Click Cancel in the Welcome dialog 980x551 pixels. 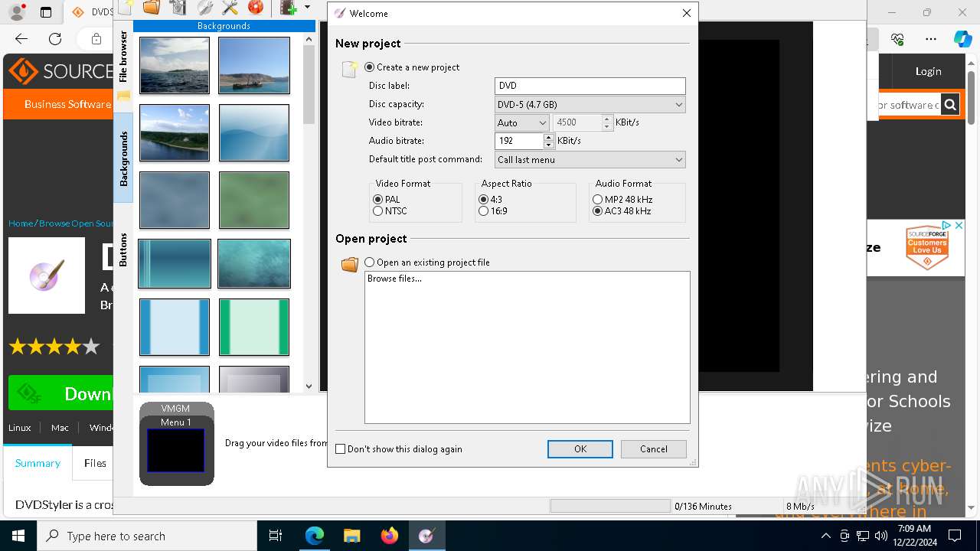point(654,449)
